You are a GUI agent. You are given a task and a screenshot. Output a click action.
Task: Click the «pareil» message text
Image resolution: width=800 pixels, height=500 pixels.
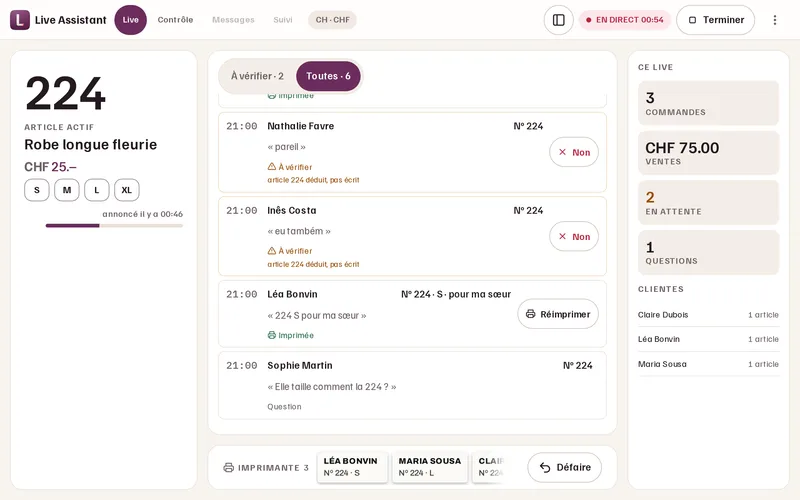click(x=286, y=147)
